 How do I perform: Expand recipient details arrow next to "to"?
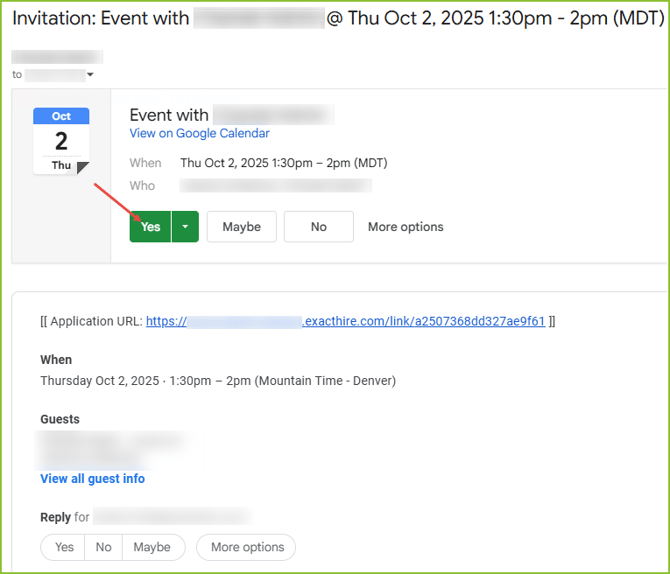90,75
